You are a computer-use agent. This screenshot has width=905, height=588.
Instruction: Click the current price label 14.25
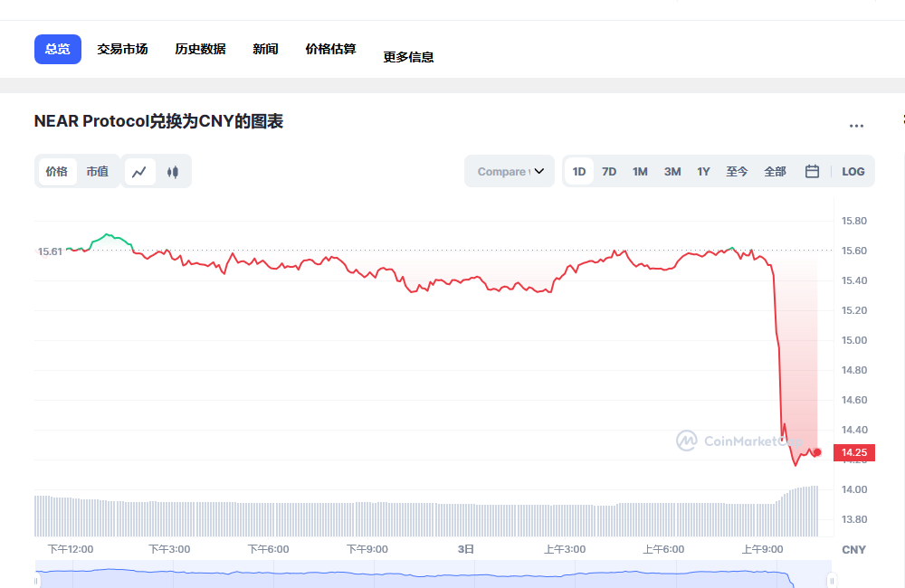(854, 452)
